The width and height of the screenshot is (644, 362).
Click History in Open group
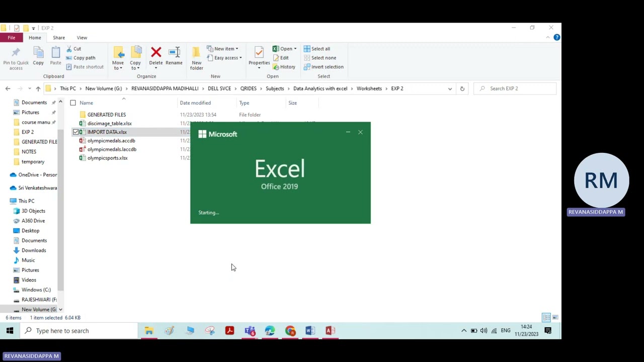(284, 67)
